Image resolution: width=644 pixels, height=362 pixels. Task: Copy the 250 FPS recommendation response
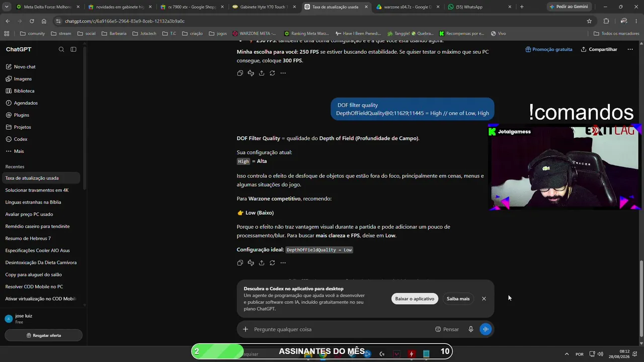240,73
